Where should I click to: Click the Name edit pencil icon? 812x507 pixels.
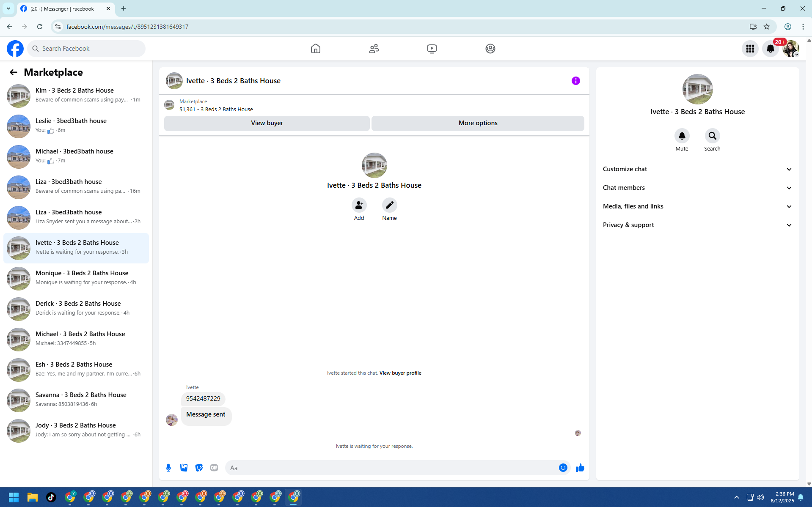point(390,205)
